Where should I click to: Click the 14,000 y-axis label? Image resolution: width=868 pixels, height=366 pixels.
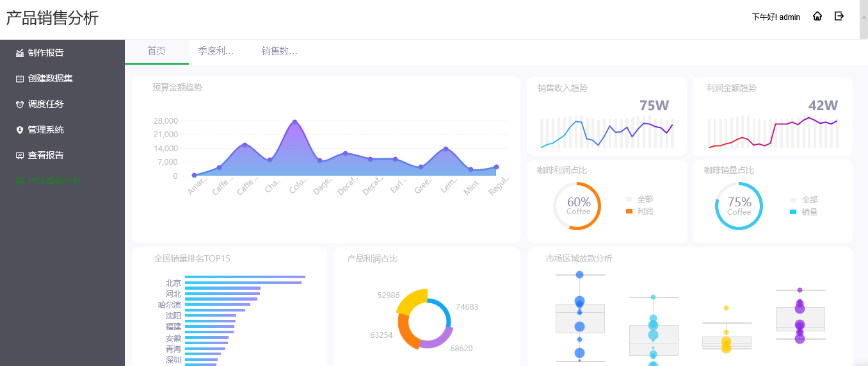pos(165,148)
